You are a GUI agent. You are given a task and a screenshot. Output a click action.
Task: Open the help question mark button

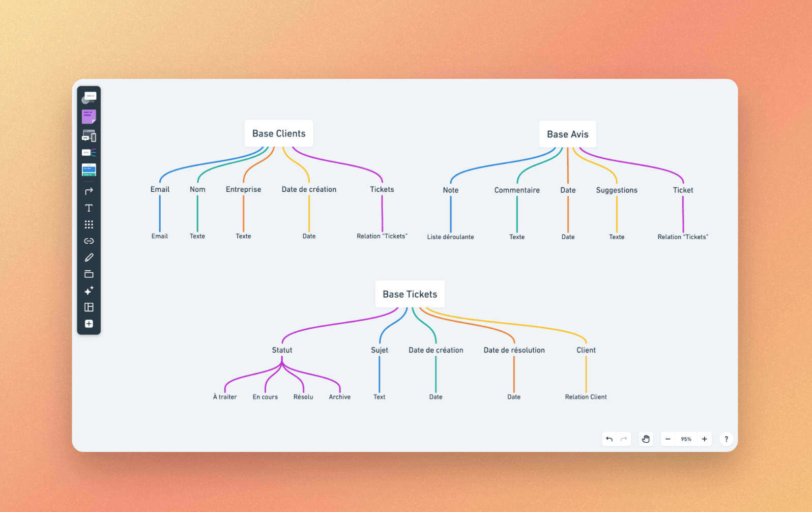(x=726, y=439)
